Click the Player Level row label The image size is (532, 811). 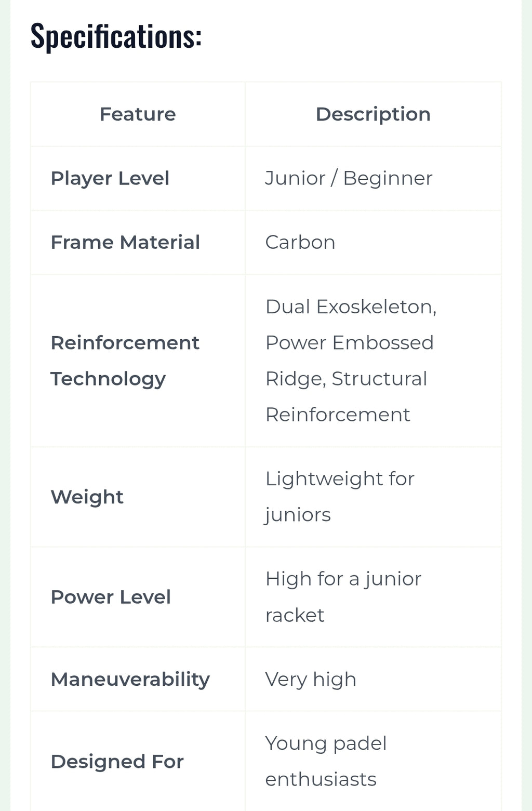[110, 179]
